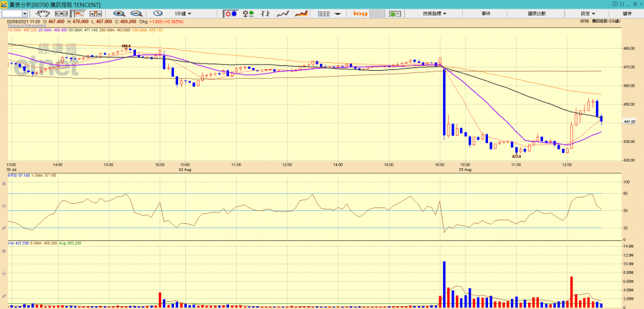This screenshot has height=309, width=644.
Task: Switch to candlestick chart type
Action: point(230,14)
